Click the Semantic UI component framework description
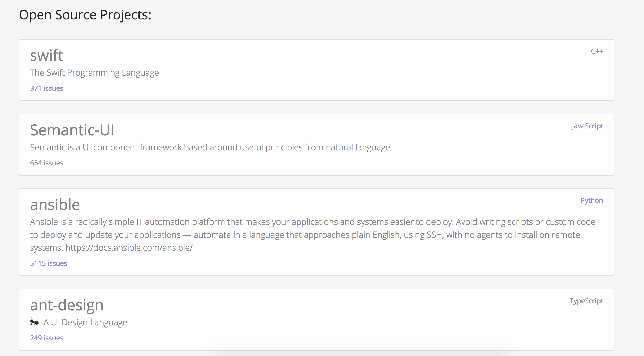644x356 pixels. (211, 147)
